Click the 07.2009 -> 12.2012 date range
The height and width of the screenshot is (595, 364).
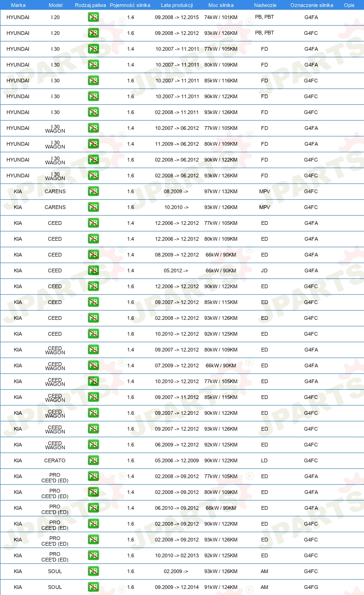pyautogui.click(x=177, y=365)
